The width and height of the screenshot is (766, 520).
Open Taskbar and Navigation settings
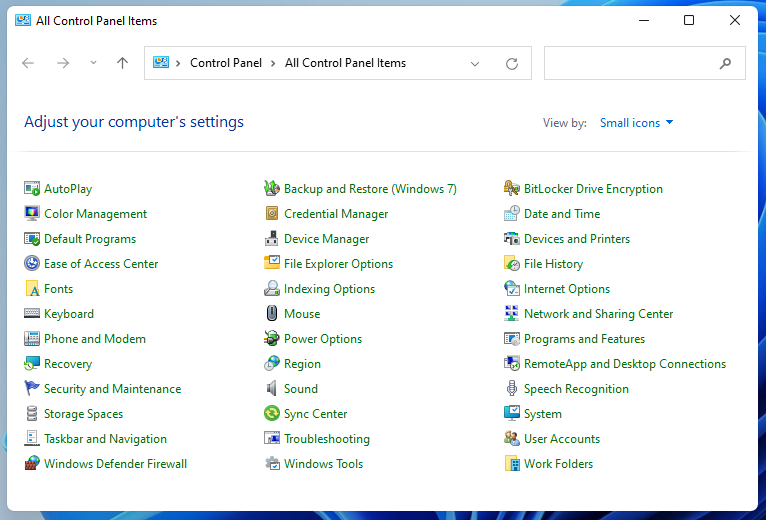(105, 438)
